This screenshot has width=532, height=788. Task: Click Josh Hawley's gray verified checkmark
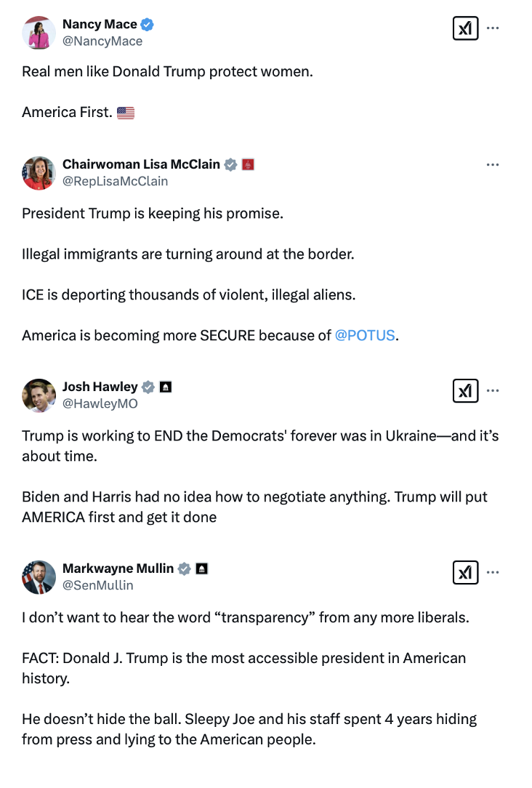pyautogui.click(x=148, y=387)
